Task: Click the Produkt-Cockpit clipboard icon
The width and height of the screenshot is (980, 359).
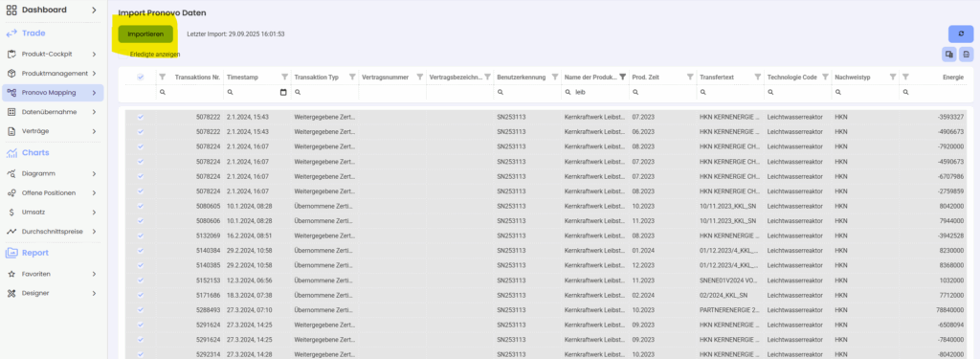Action: [x=11, y=55]
